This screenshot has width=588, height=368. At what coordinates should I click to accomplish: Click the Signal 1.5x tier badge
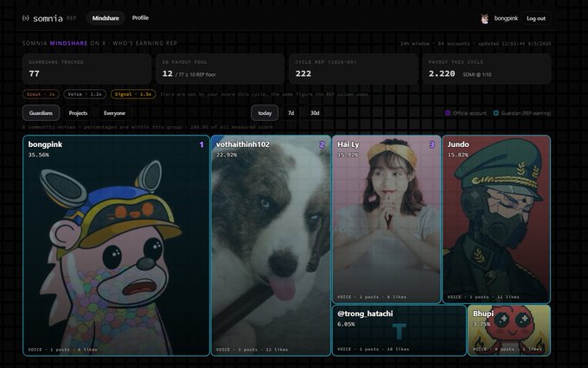click(133, 94)
